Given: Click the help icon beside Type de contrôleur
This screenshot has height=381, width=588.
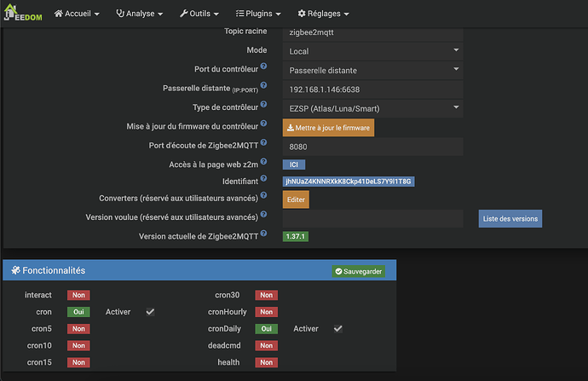Looking at the screenshot, I should tap(263, 105).
